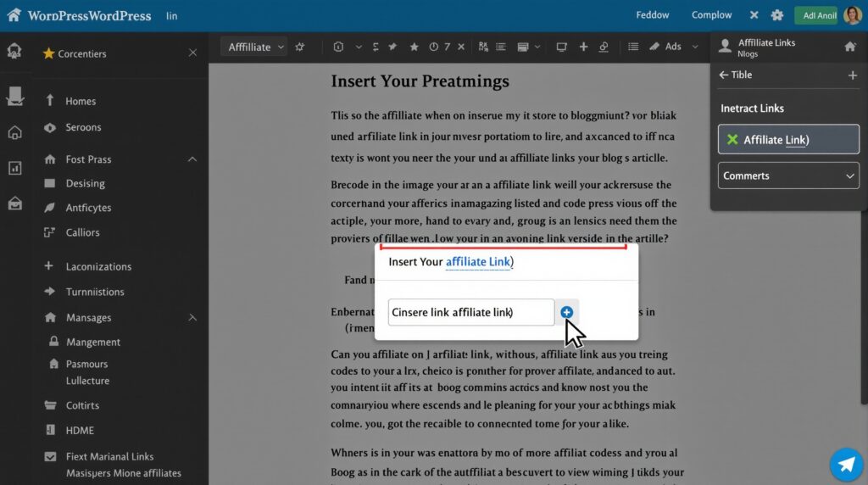
Task: Click the plus icon in editor toolbar
Action: 583,47
